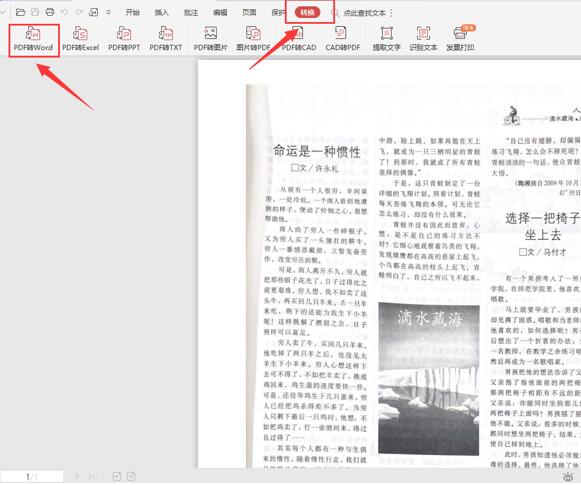The height and width of the screenshot is (485, 581).
Task: Redo the last undone action
Action: point(79,13)
